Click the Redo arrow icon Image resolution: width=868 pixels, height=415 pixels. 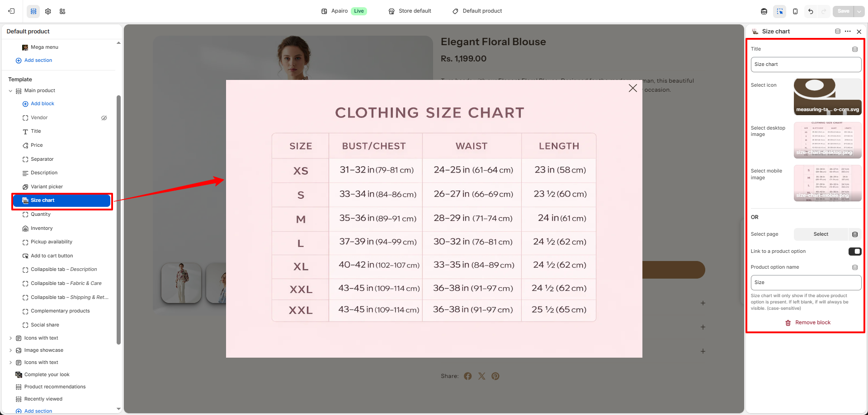(824, 11)
